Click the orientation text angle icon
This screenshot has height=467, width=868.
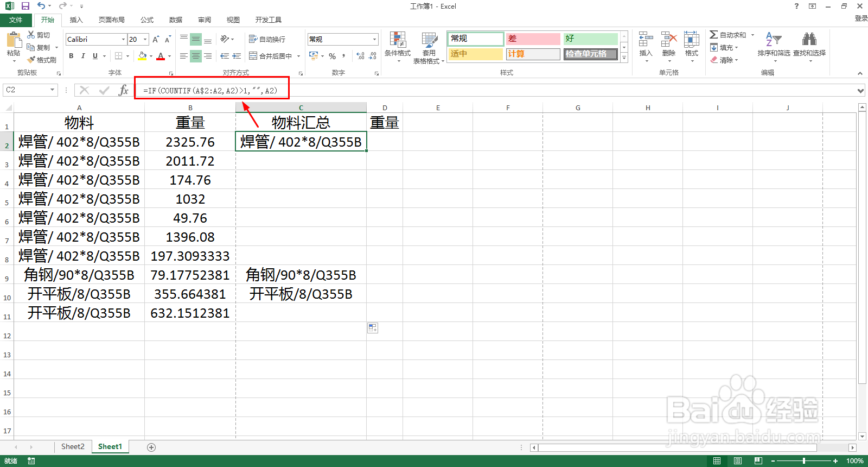pyautogui.click(x=225, y=39)
